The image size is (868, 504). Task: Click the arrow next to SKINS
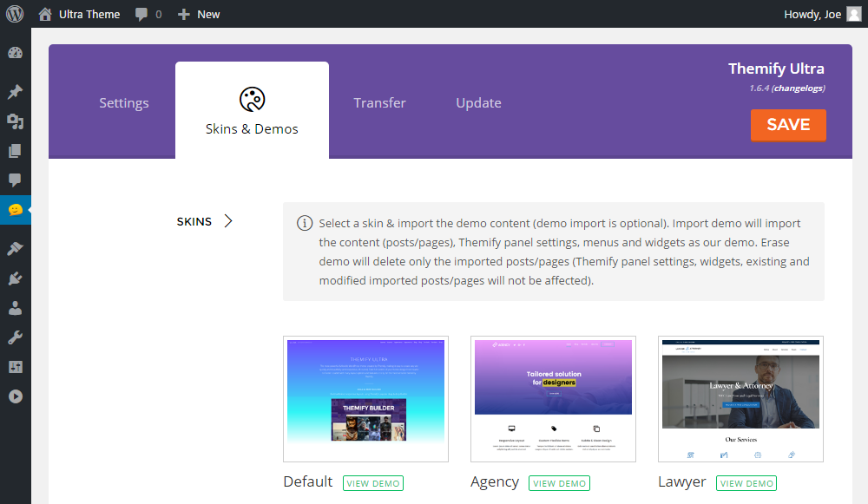click(x=228, y=221)
